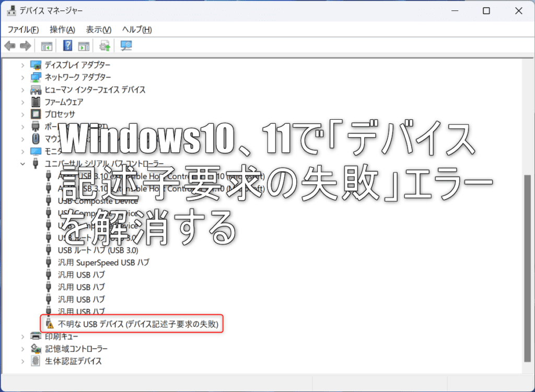Select the 記憶域コントローラー label
Image resolution: width=535 pixels, height=392 pixels.
(x=76, y=349)
